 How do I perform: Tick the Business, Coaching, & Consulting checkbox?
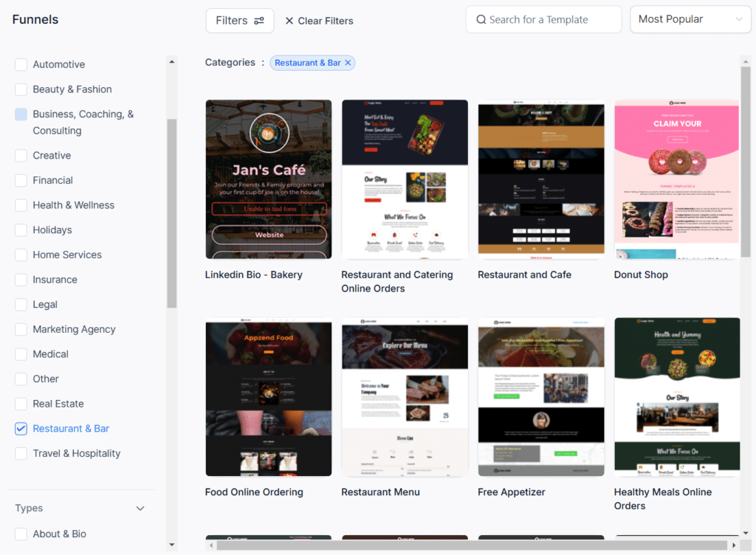tap(21, 114)
